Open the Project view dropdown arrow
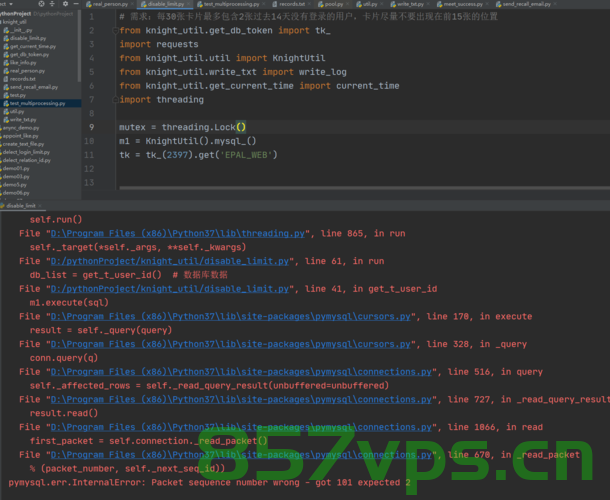610x500 pixels. [x=11, y=4]
